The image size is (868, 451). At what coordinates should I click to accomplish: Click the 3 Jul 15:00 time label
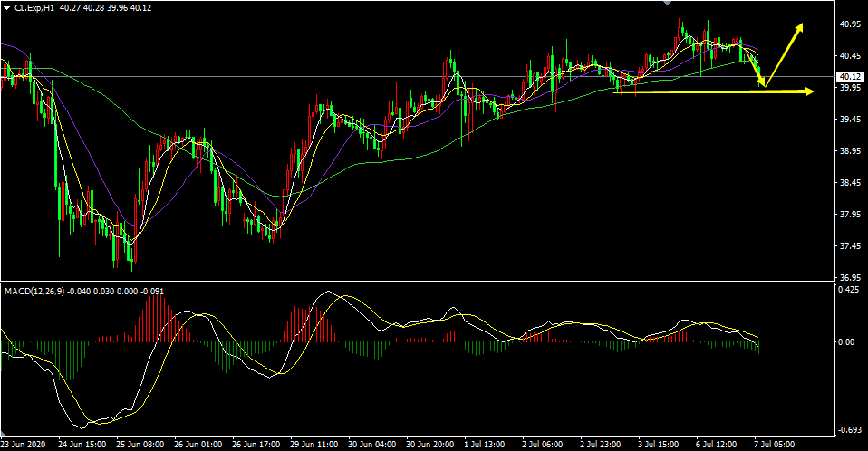coord(658,445)
